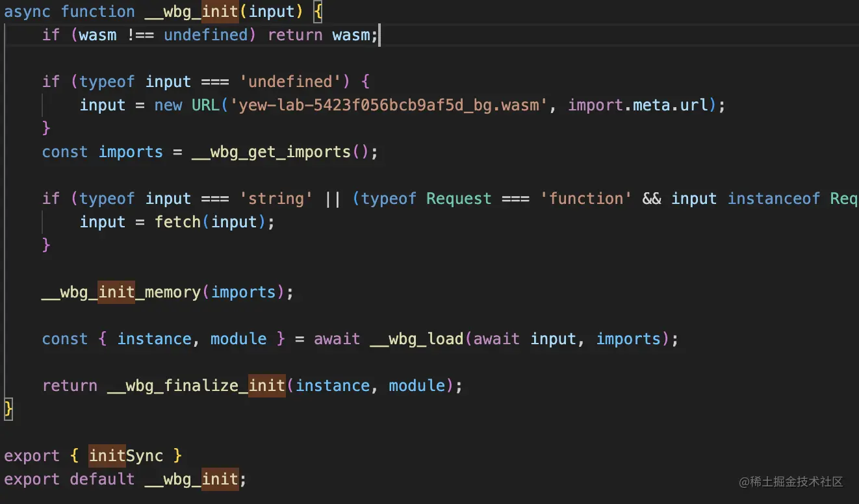Viewport: 859px width, 504px height.
Task: Click "wasm" in the "wasm !== undefined" condition
Action: coord(98,35)
